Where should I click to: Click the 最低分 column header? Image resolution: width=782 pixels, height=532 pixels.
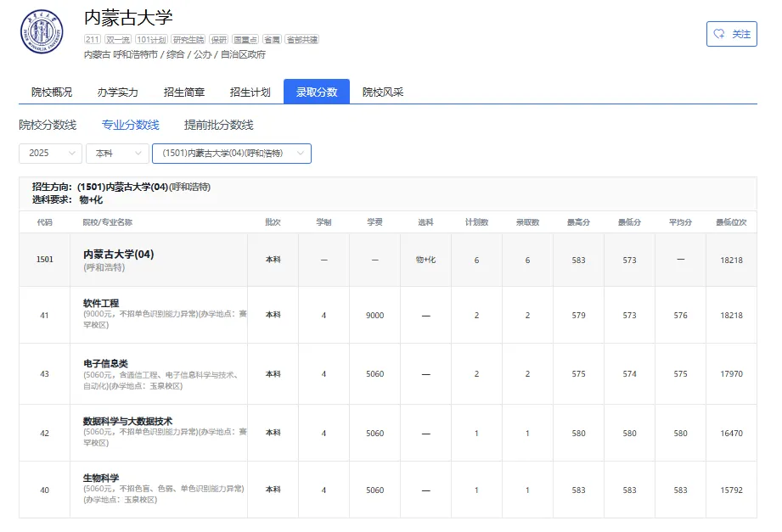[x=629, y=222]
